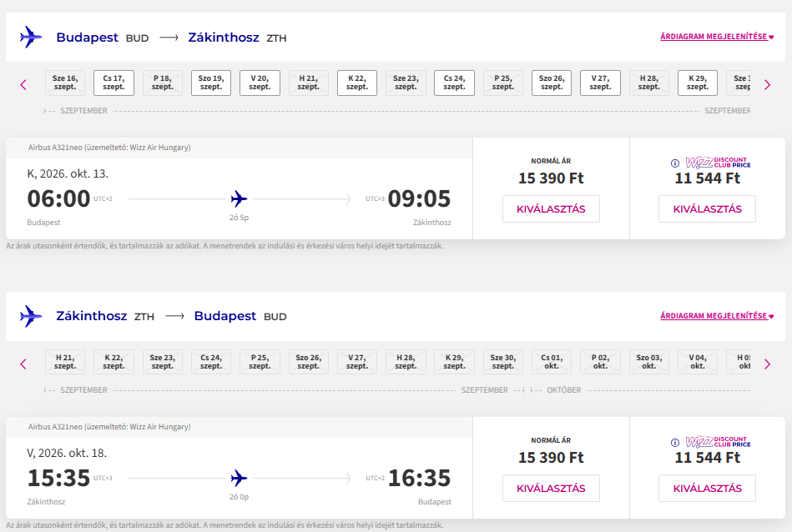
Task: Select normal price Kiválasztás for 06:00 flight
Action: click(x=551, y=209)
